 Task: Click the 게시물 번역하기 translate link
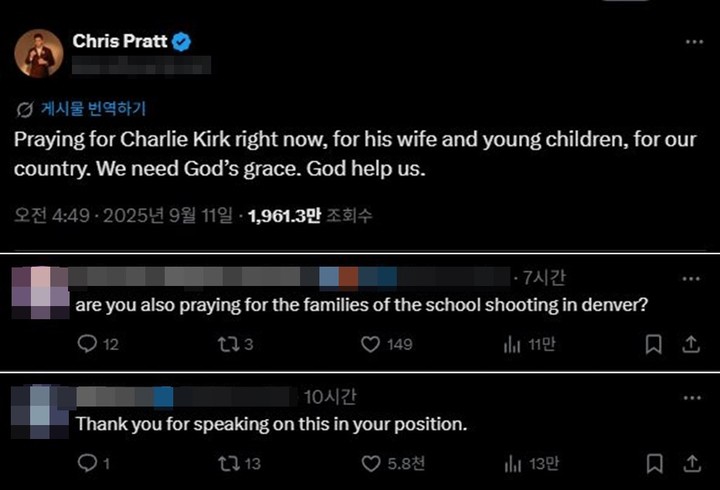[96, 109]
